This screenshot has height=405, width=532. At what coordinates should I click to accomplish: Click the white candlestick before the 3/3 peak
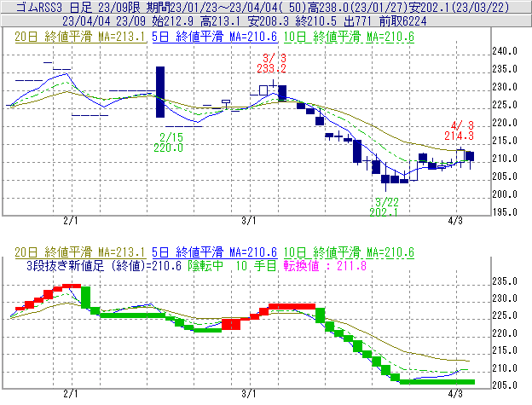click(263, 90)
